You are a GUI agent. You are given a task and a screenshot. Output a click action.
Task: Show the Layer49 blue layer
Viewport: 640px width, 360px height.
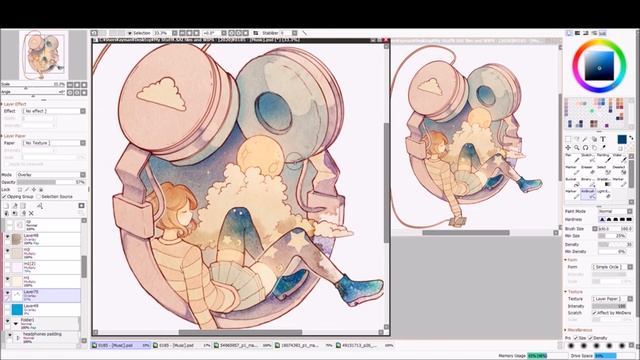click(7, 307)
